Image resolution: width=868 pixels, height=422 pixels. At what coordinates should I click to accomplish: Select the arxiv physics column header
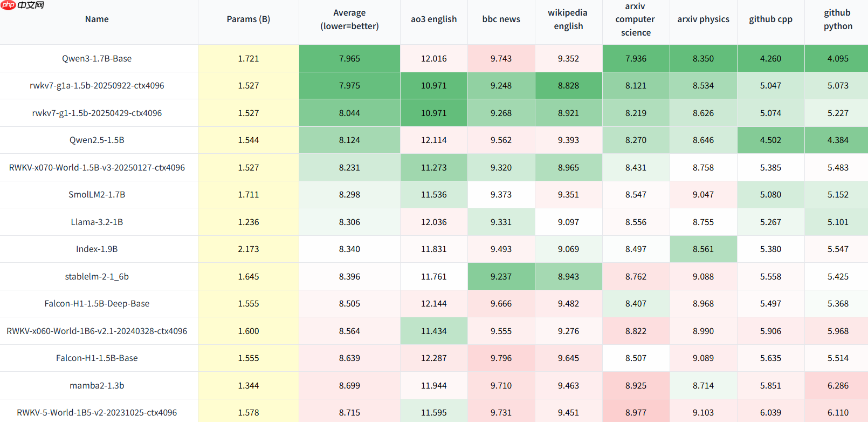tap(703, 19)
